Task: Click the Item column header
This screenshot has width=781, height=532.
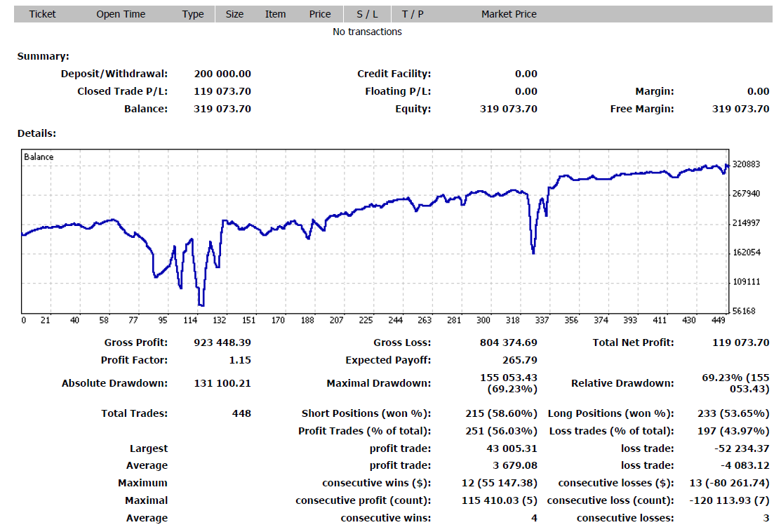Action: 275,14
